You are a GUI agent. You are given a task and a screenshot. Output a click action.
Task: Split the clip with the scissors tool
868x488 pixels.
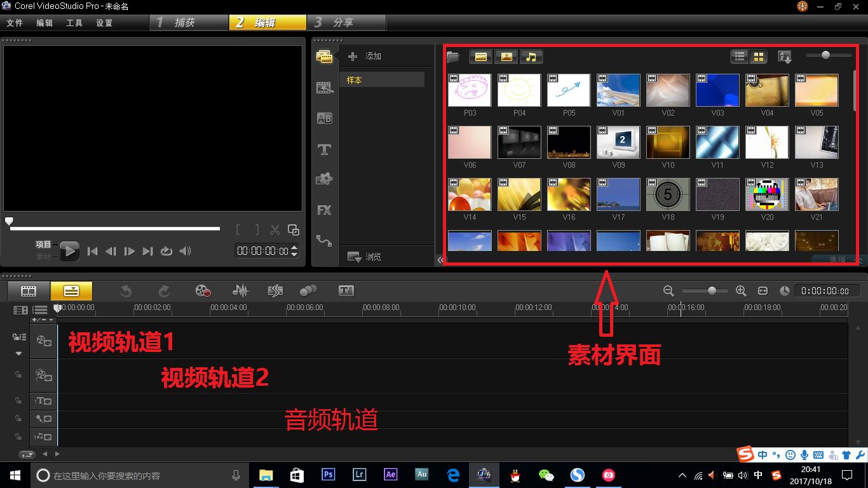pos(275,229)
